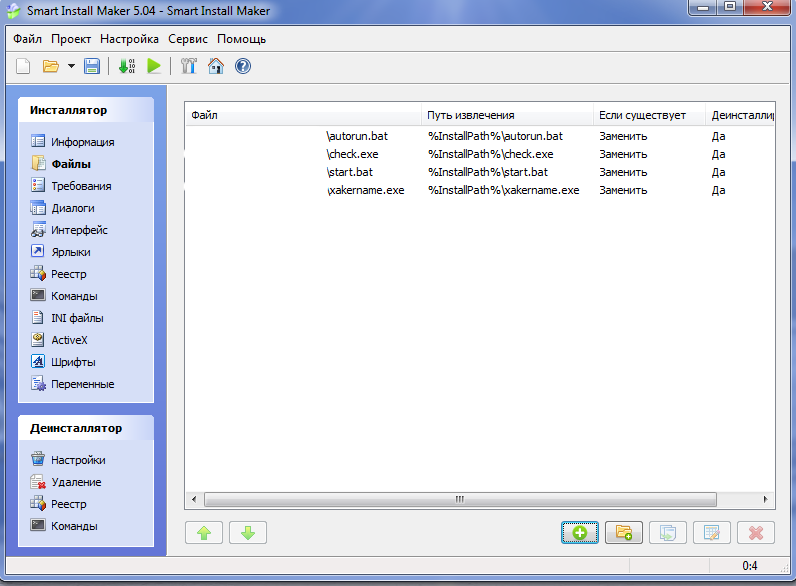The width and height of the screenshot is (796, 586).
Task: Open Удаление under Деинсталлятор
Action: 76,482
